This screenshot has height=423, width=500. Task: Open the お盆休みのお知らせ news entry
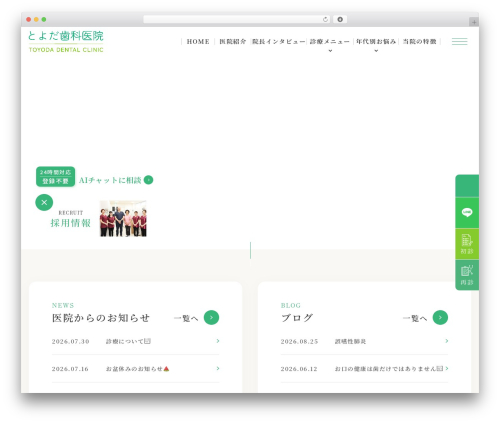(138, 369)
